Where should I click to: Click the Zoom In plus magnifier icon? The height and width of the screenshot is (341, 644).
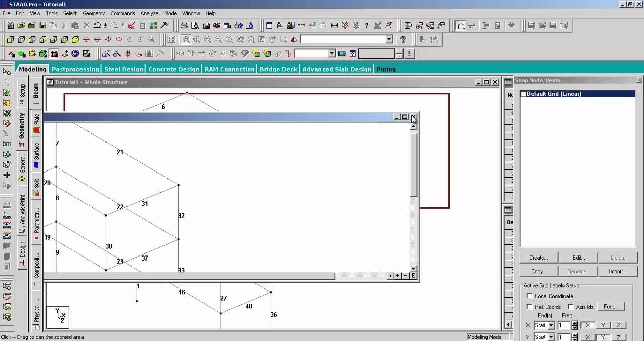[207, 39]
